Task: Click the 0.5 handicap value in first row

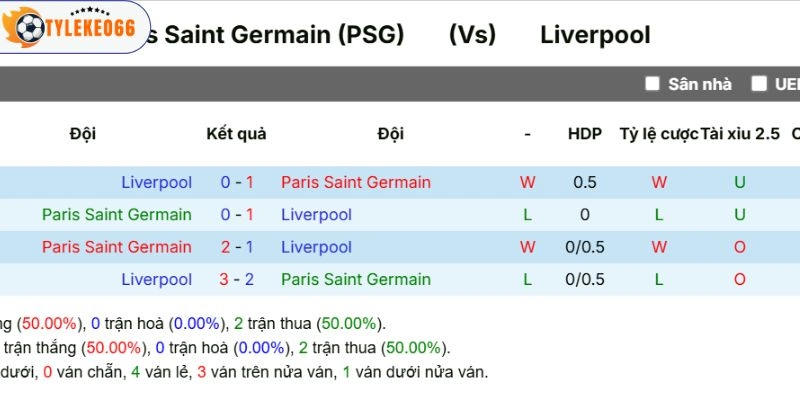Action: (585, 182)
